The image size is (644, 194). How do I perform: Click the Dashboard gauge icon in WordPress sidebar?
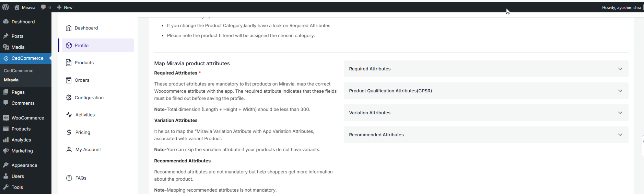tap(6, 22)
